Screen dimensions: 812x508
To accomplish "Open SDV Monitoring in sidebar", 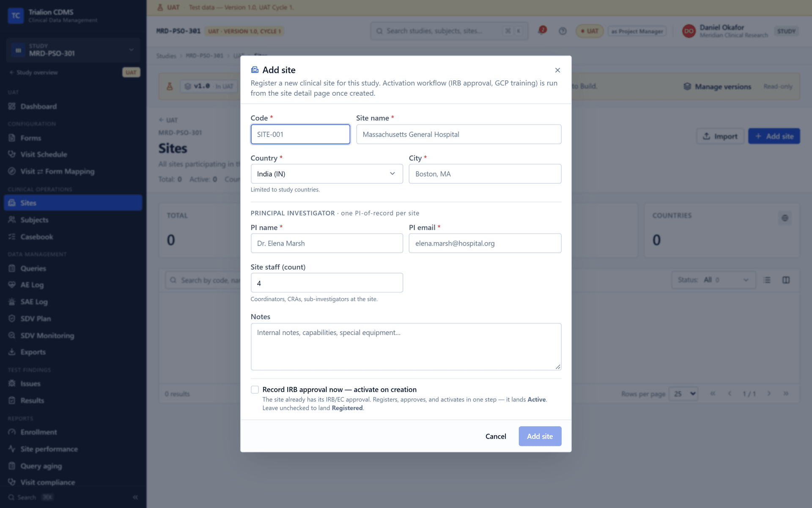I will point(73,335).
